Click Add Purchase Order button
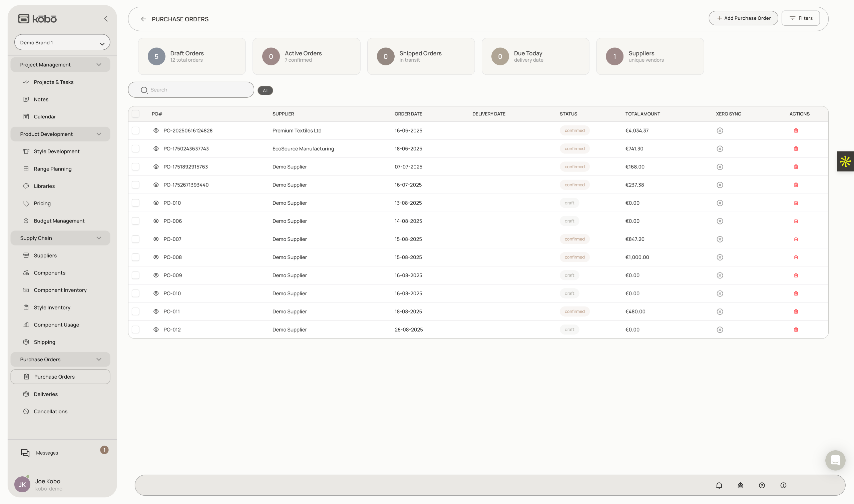Image resolution: width=854 pixels, height=504 pixels. point(743,18)
